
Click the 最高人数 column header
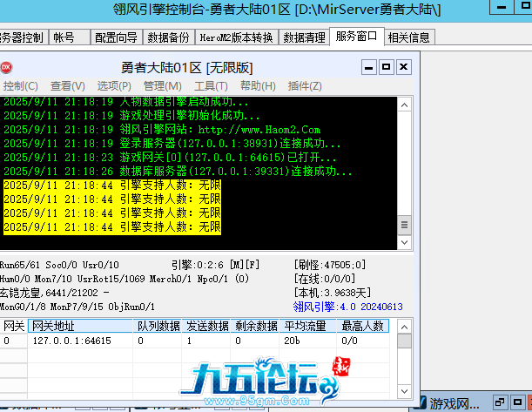(x=363, y=326)
